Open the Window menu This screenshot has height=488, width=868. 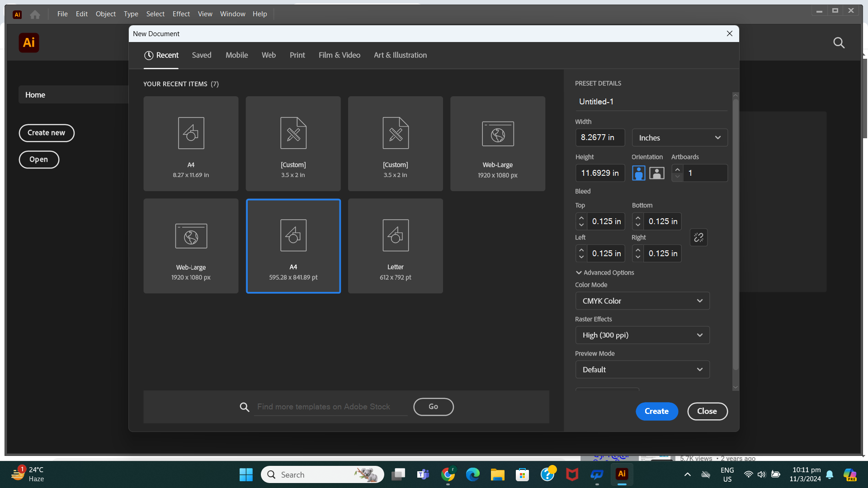(x=233, y=14)
